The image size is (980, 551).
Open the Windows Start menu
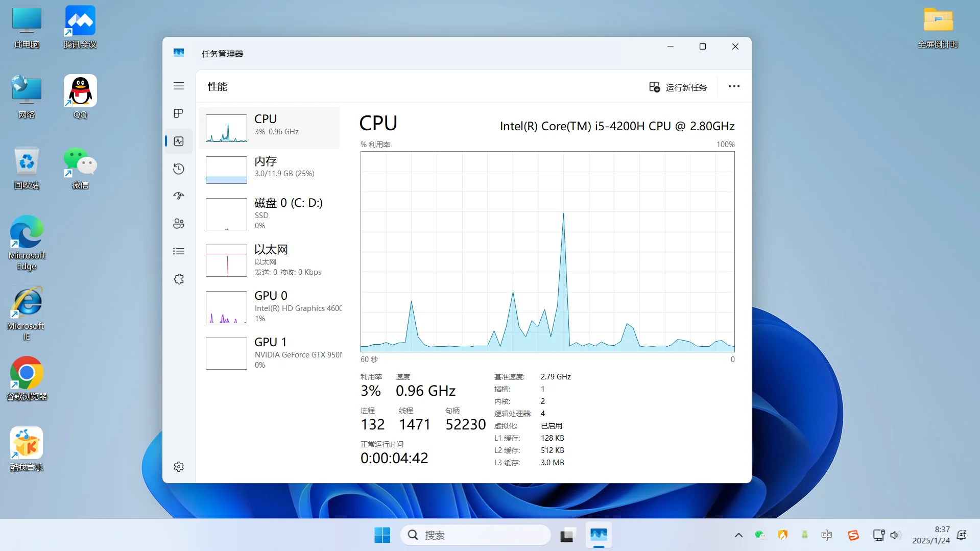click(x=382, y=535)
